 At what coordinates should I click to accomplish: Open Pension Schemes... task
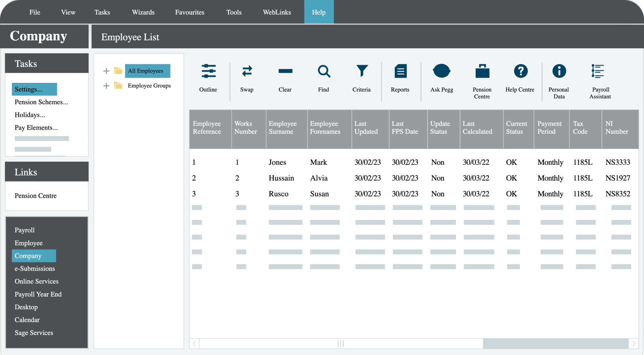(x=42, y=102)
